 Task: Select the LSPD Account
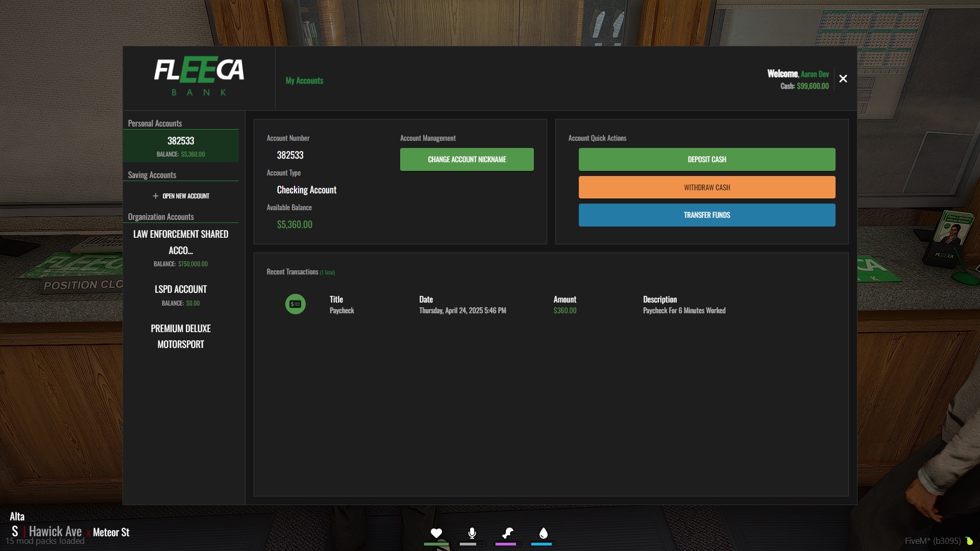point(181,295)
